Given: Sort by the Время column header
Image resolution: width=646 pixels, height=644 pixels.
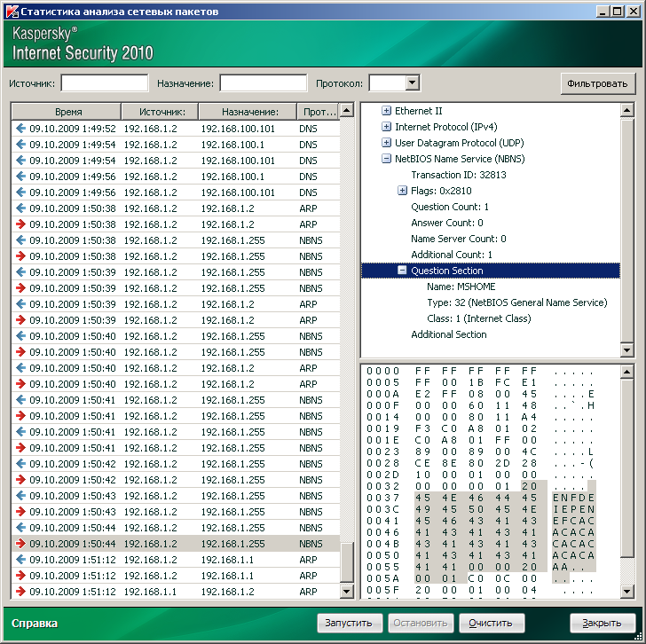Looking at the screenshot, I should 67,112.
